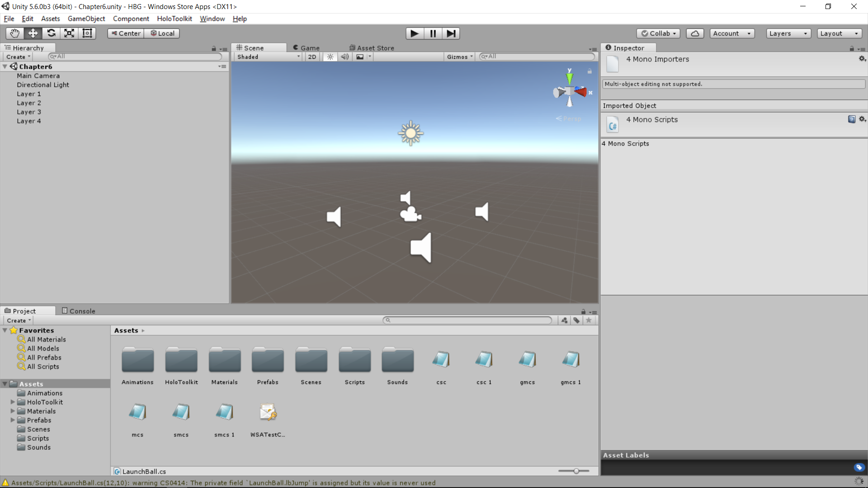This screenshot has height=488, width=868.
Task: Open Gizmos dropdown
Action: 459,57
